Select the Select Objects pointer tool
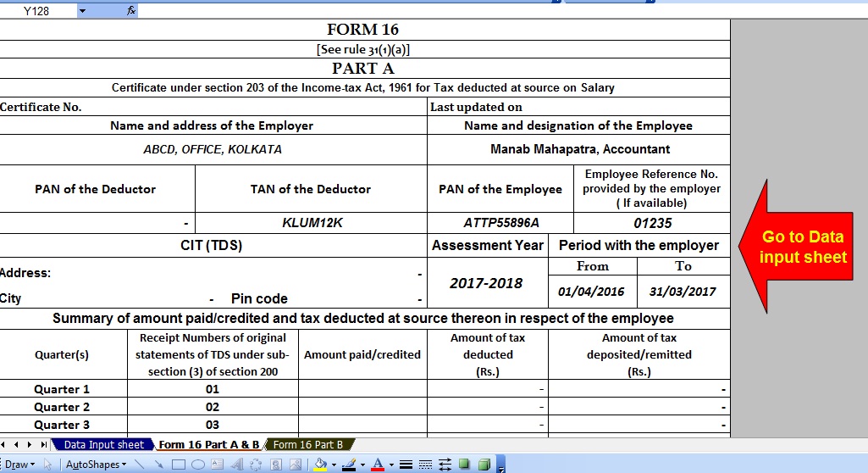Image resolution: width=868 pixels, height=473 pixels. (48, 465)
